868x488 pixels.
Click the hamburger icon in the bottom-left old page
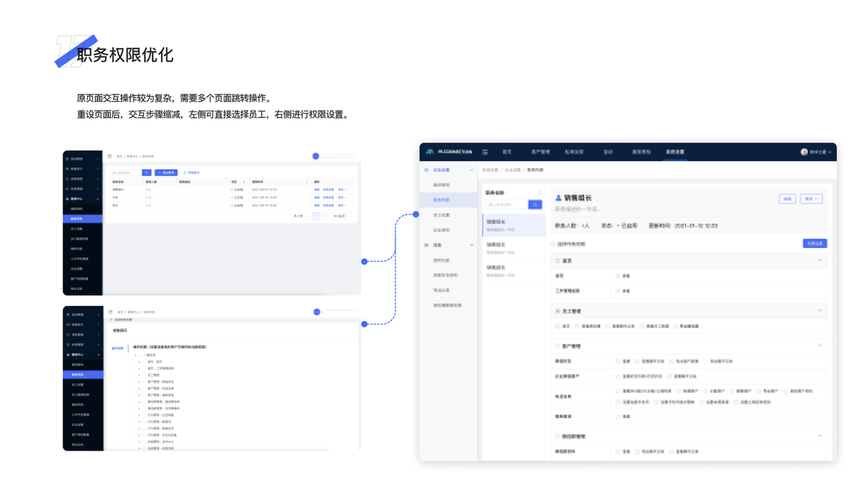[110, 312]
